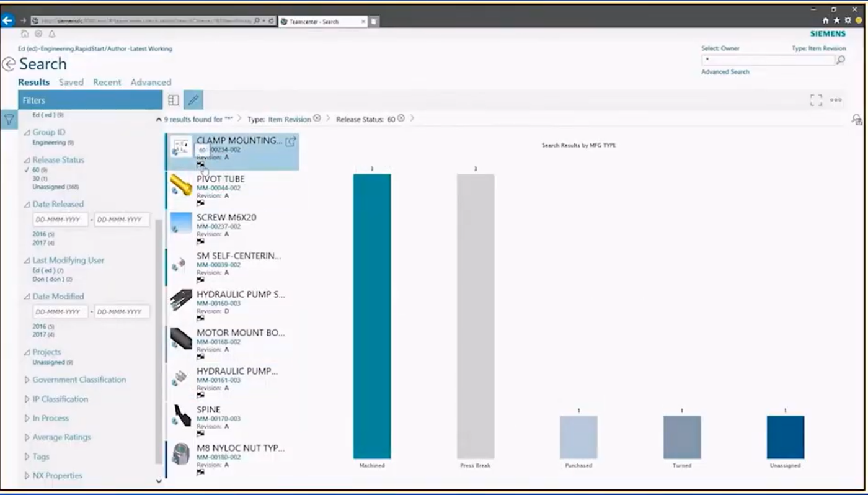Switch to the Saved tab
Screen dimensions: 868x495
point(71,82)
